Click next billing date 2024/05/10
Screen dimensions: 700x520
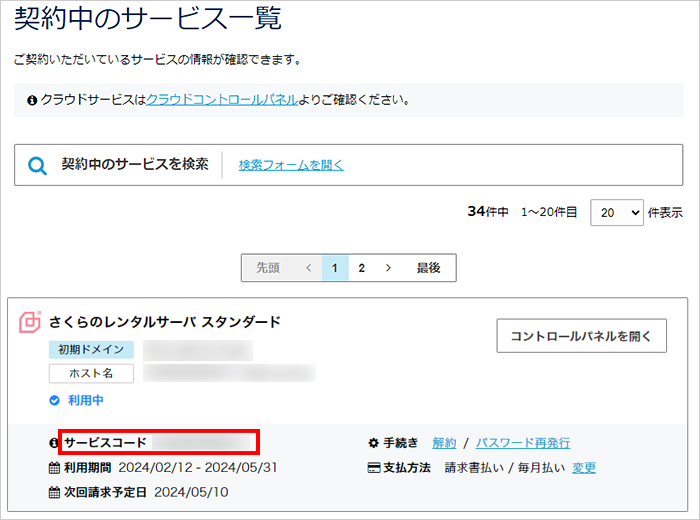(x=191, y=492)
